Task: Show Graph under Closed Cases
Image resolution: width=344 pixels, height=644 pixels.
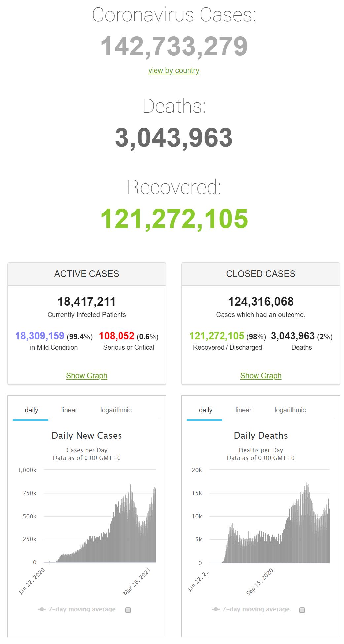Action: coord(261,376)
